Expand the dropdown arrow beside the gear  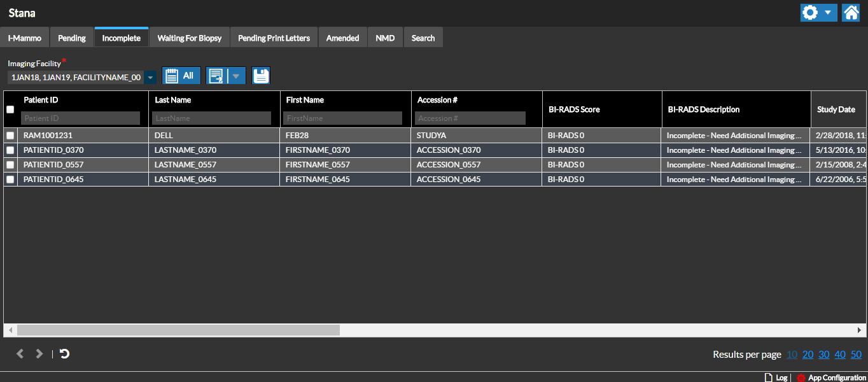[x=827, y=13]
